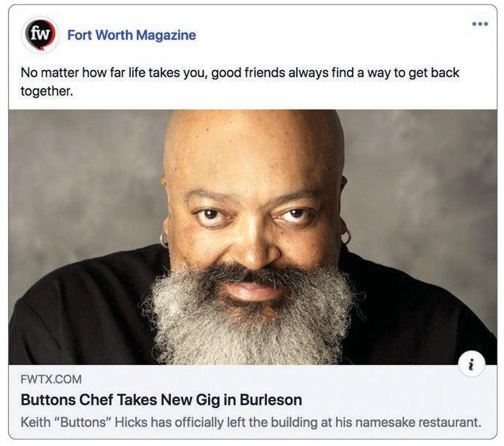
Task: Click the word Burleson in the headline
Action: click(271, 400)
